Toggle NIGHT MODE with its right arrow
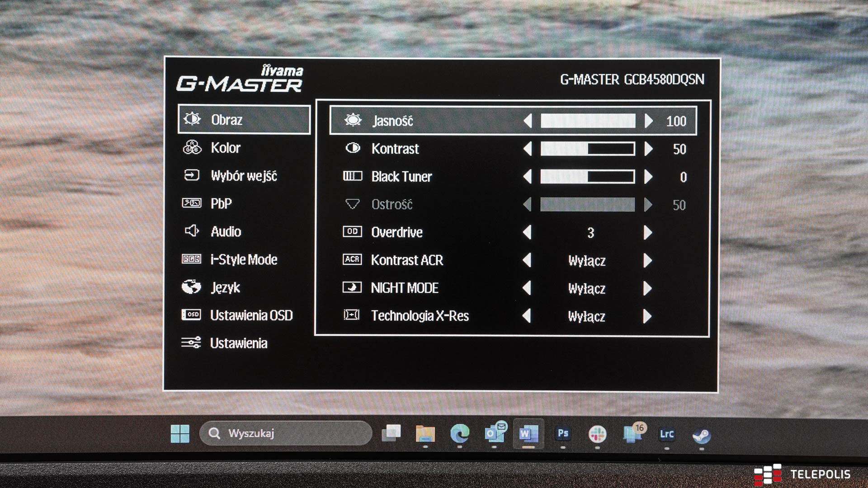This screenshot has width=868, height=488. point(647,288)
